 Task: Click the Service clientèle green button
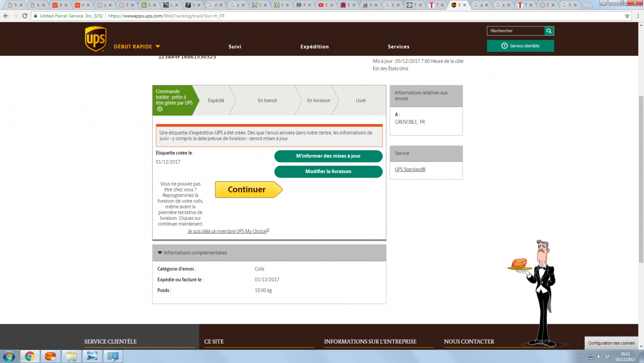(x=520, y=46)
